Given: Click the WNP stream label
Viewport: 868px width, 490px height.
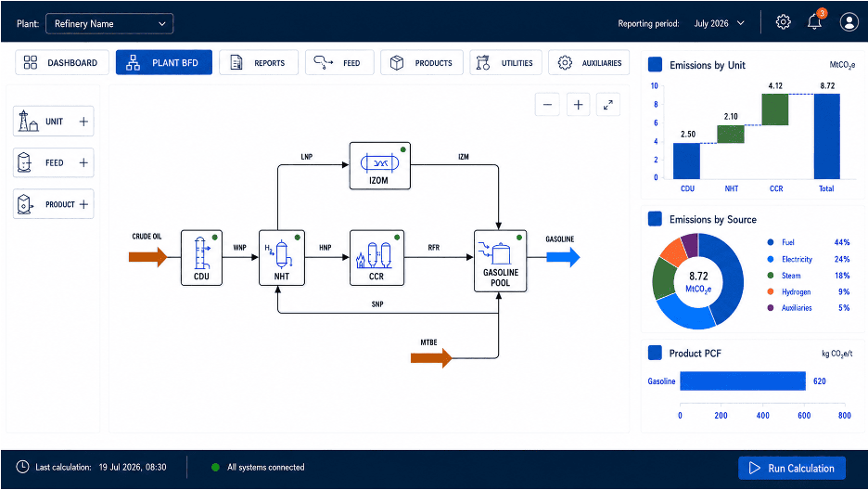Looking at the screenshot, I should (239, 248).
